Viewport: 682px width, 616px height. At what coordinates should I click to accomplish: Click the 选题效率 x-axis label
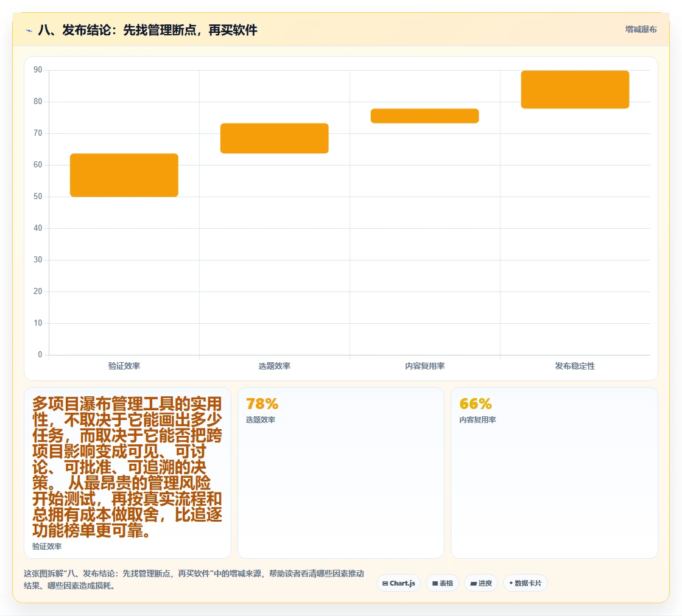click(x=275, y=366)
